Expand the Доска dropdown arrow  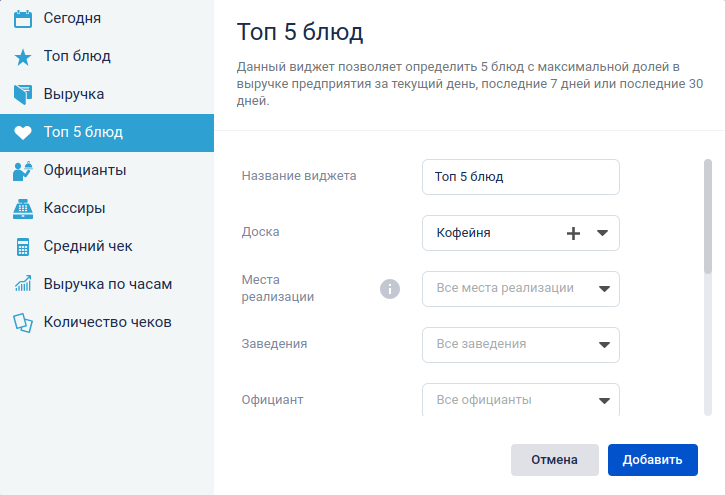602,233
